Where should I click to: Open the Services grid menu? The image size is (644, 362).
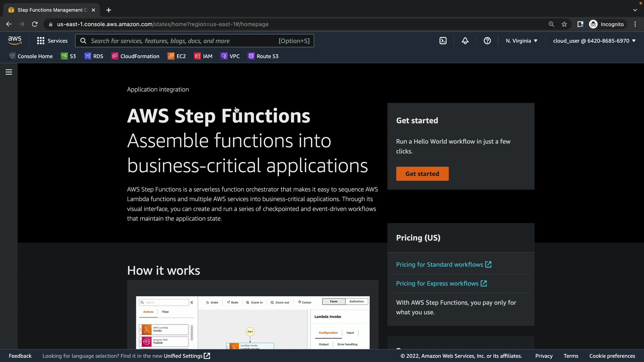coord(52,41)
